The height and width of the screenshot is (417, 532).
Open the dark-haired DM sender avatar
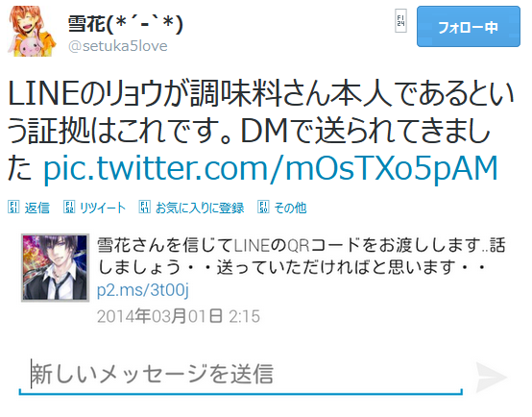[x=56, y=267]
